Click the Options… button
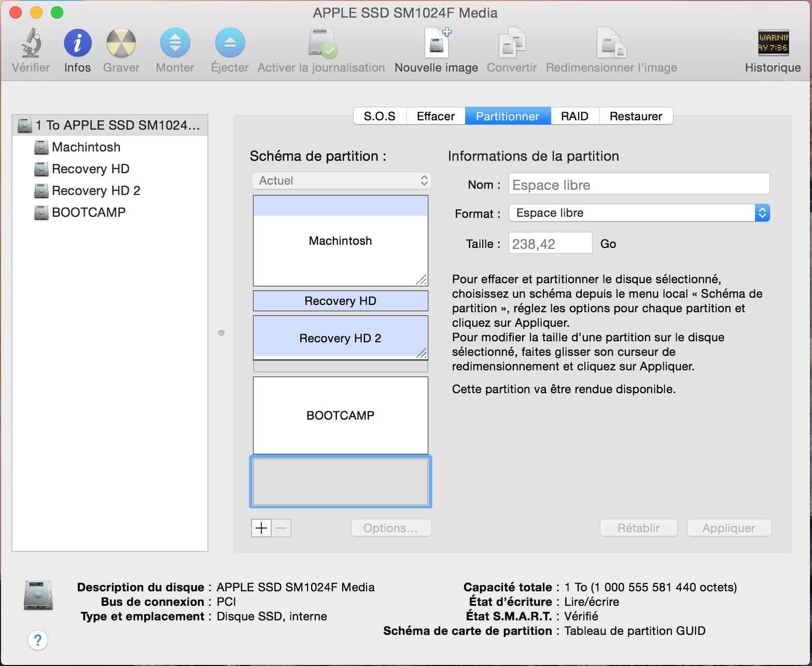 391,528
